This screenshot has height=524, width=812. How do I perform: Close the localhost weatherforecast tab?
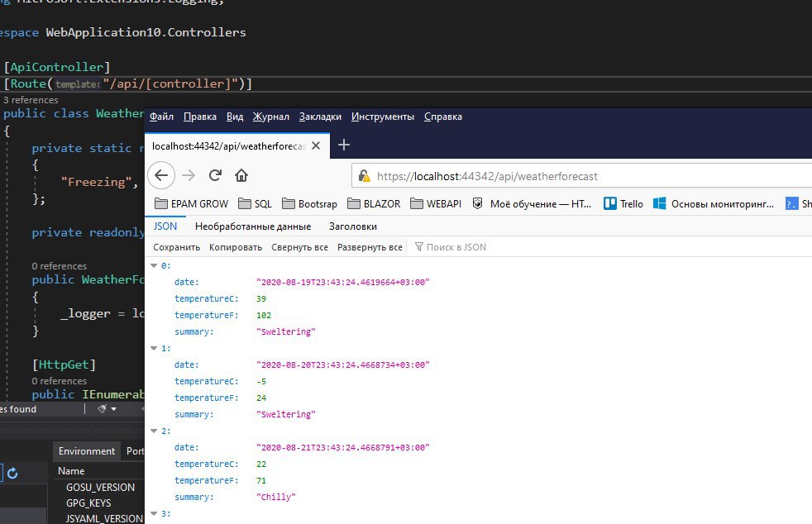tap(321, 145)
